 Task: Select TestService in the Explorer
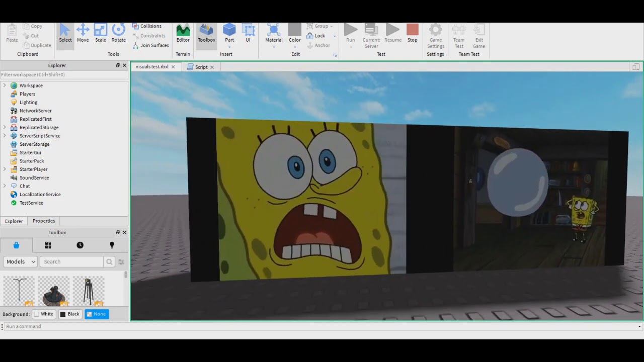click(31, 203)
